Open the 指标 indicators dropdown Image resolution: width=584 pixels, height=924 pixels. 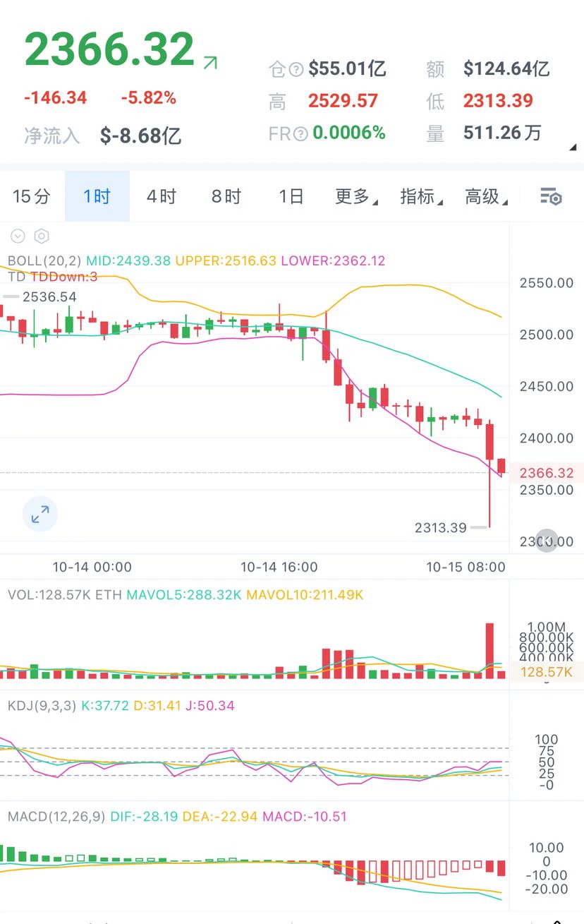coord(421,196)
